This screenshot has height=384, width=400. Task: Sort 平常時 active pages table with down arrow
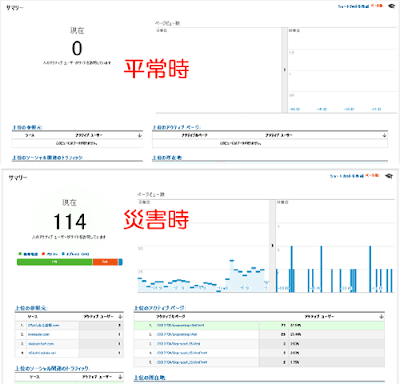(x=384, y=135)
